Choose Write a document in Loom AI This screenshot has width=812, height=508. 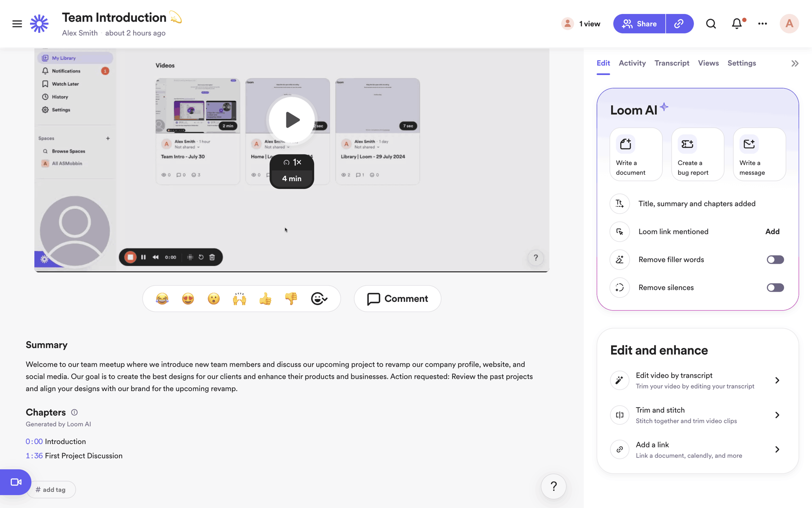point(636,155)
